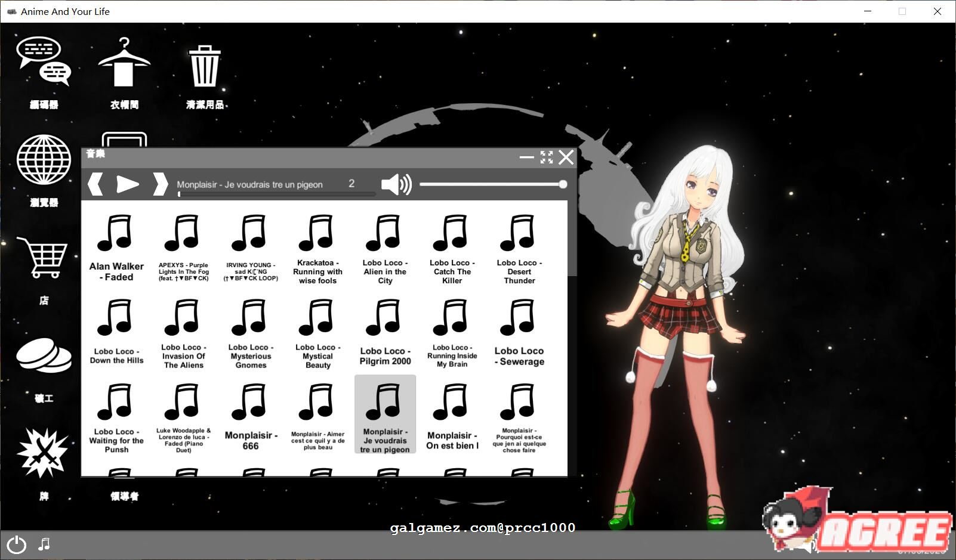956x560 pixels.
Task: Play the current song
Action: point(127,184)
